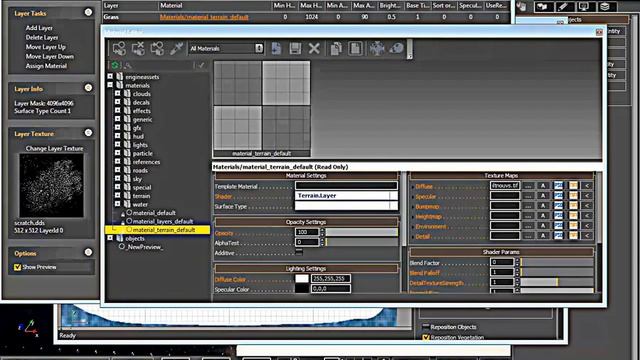Click Change Layer Texture
This screenshot has width=640, height=360.
tap(54, 148)
